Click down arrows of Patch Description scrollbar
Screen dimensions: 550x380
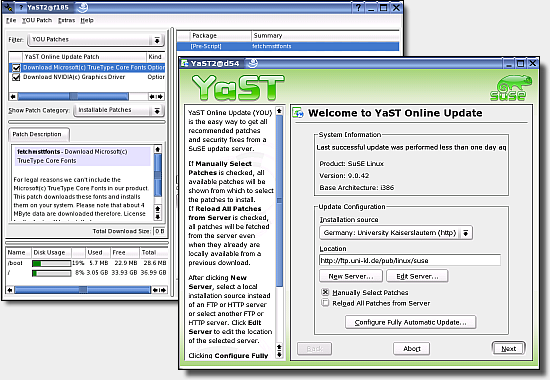pyautogui.click(x=157, y=213)
